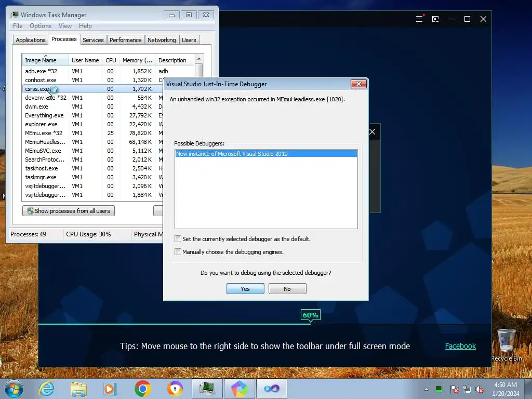Switch to the Services tab

[x=94, y=40]
